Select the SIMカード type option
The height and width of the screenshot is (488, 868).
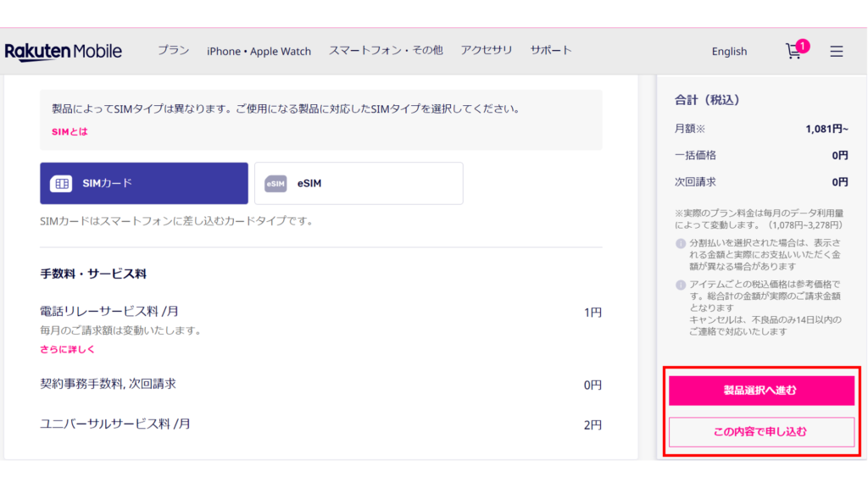pyautogui.click(x=144, y=183)
